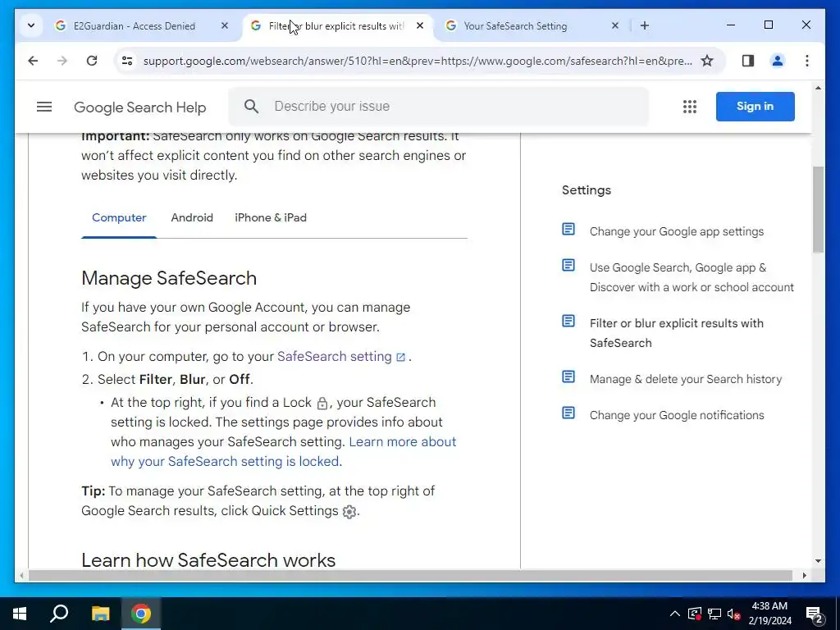Open the Windows Start menu
840x630 pixels.
(x=20, y=614)
